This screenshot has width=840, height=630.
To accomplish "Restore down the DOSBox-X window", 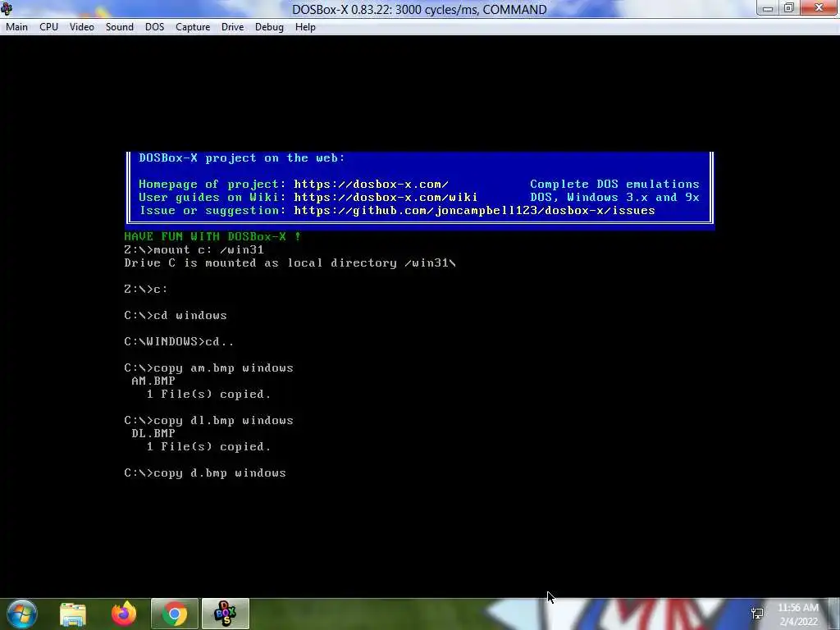I will (x=789, y=8).
